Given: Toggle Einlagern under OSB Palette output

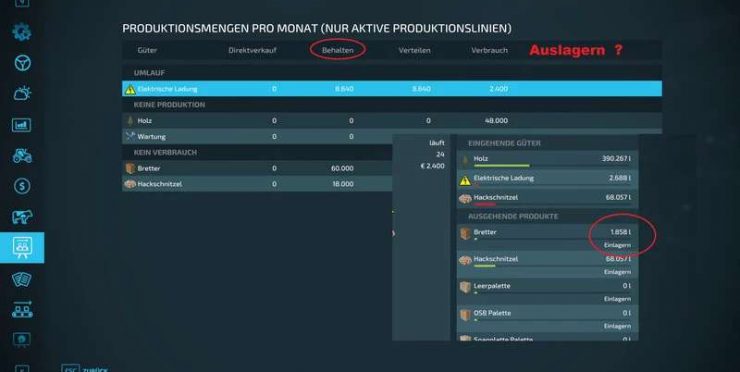Looking at the screenshot, I should click(617, 326).
